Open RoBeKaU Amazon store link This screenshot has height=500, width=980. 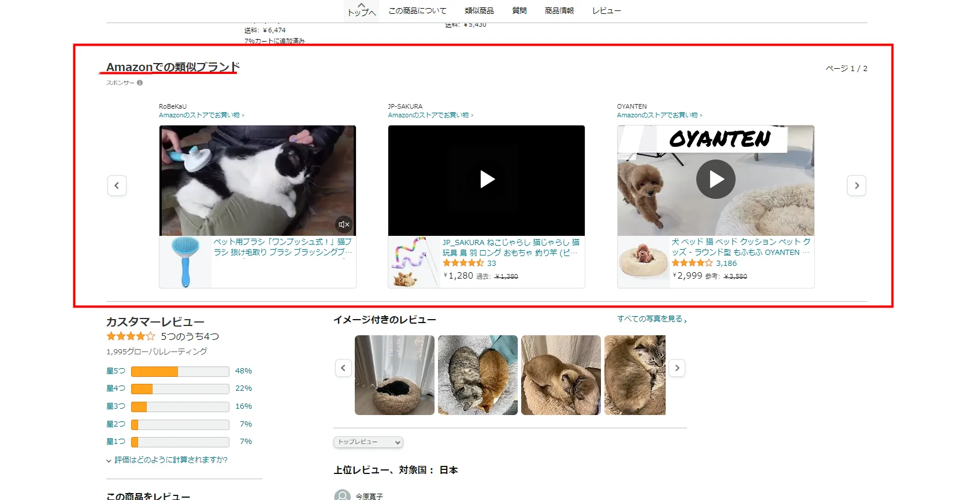point(202,115)
